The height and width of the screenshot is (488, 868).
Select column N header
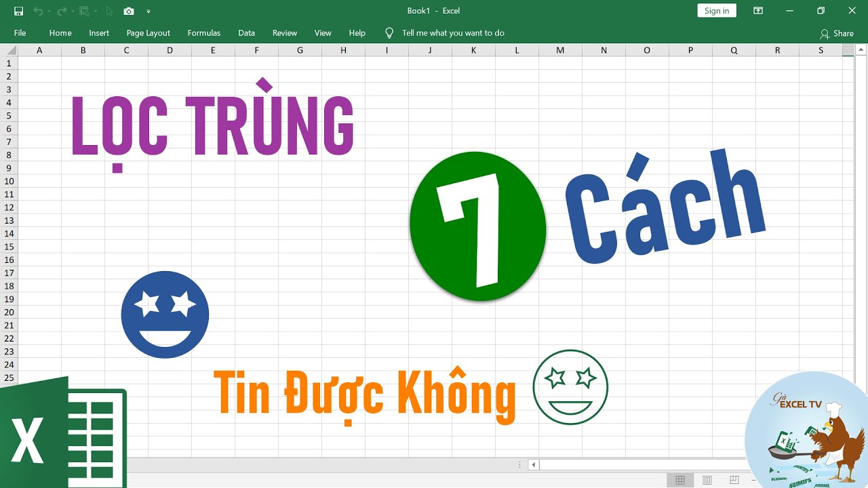[x=604, y=50]
